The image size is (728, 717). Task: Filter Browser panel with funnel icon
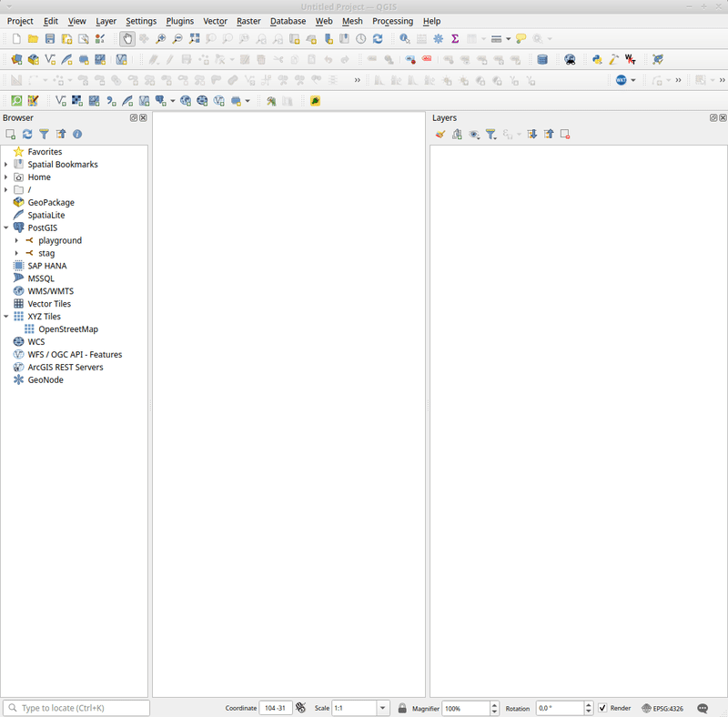pyautogui.click(x=44, y=134)
